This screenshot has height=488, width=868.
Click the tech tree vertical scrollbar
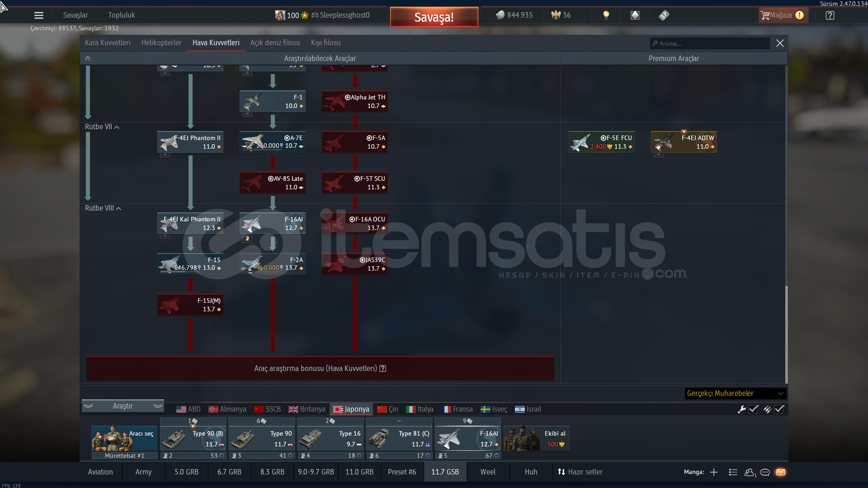pos(787,334)
